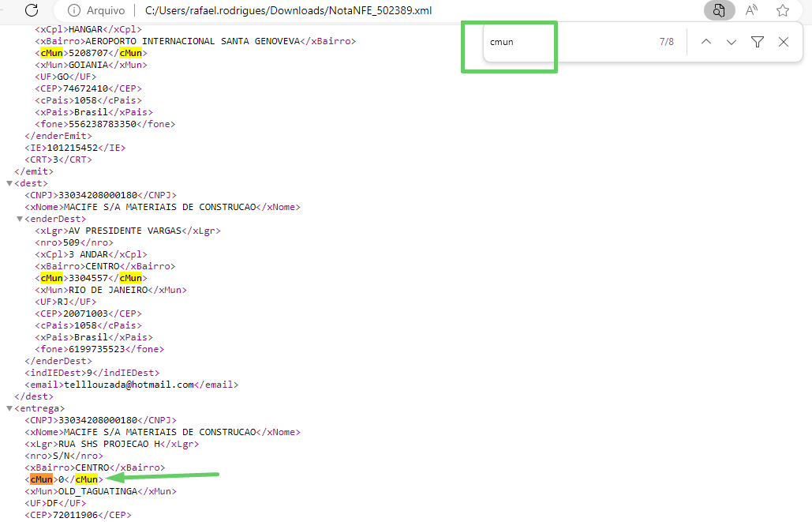The image size is (812, 522).
Task: Close the find bar
Action: (x=784, y=42)
